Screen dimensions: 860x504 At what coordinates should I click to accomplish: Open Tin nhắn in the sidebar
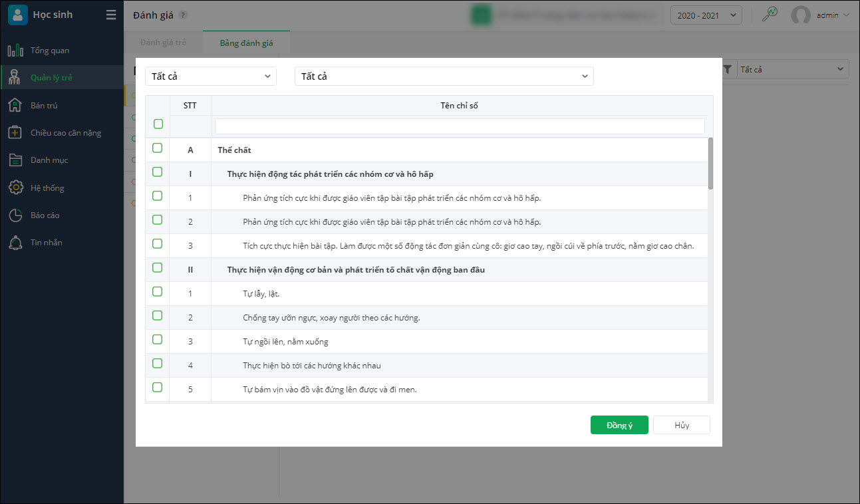[x=62, y=243]
